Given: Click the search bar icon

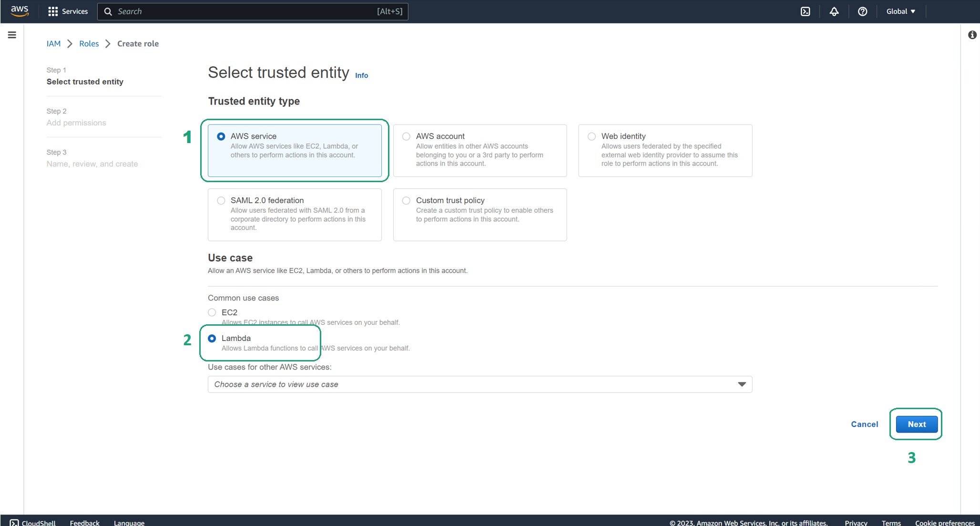Looking at the screenshot, I should pyautogui.click(x=108, y=11).
